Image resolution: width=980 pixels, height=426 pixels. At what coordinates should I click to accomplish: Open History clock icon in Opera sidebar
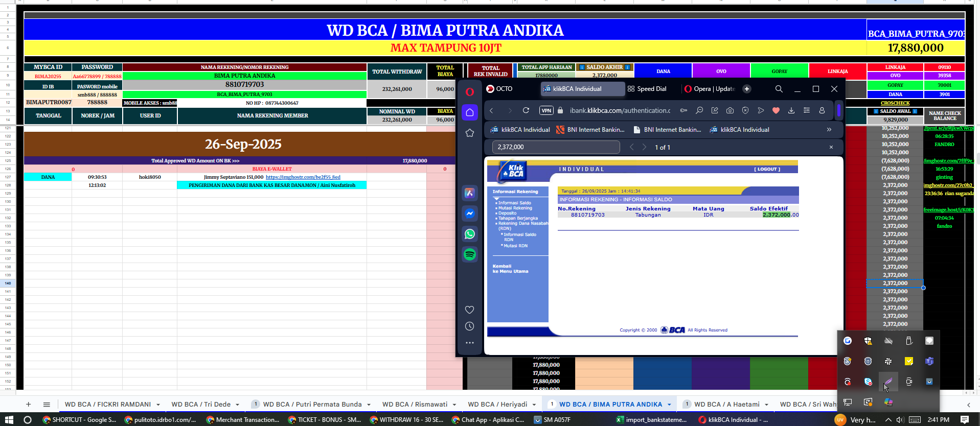[469, 326]
